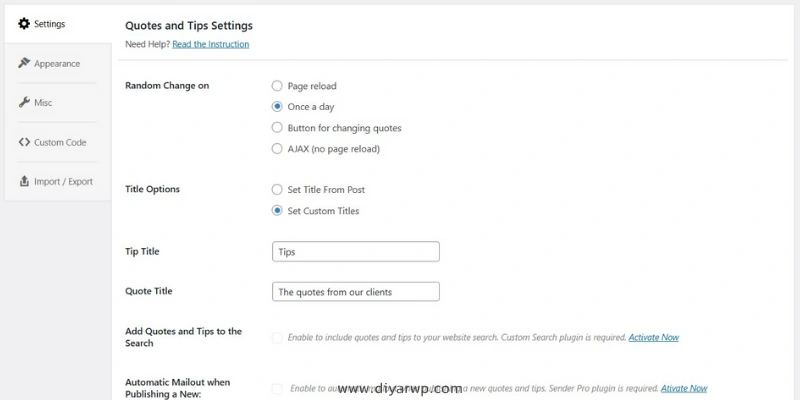Switch to the Misc tab

(43, 103)
